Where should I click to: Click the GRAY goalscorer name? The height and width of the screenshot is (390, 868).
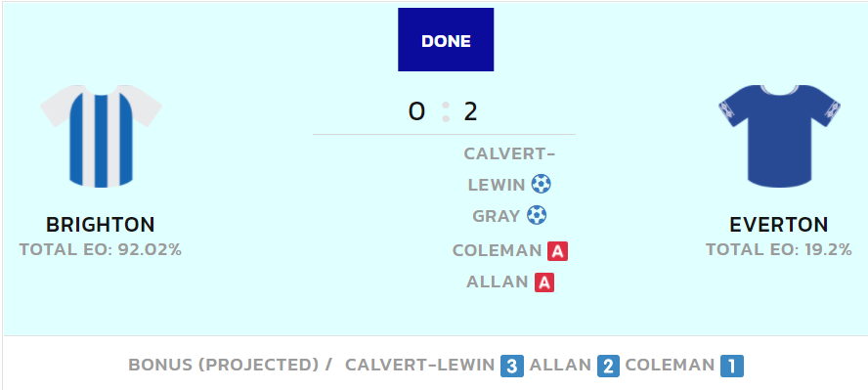point(496,216)
